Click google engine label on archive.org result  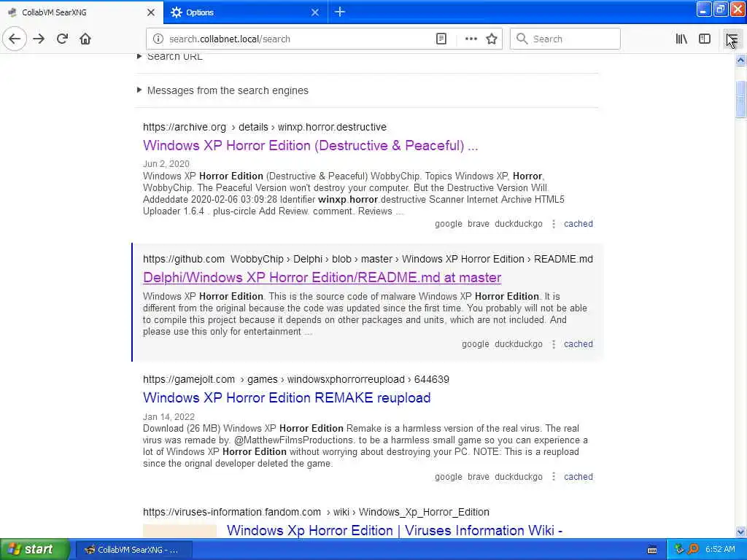(x=449, y=224)
